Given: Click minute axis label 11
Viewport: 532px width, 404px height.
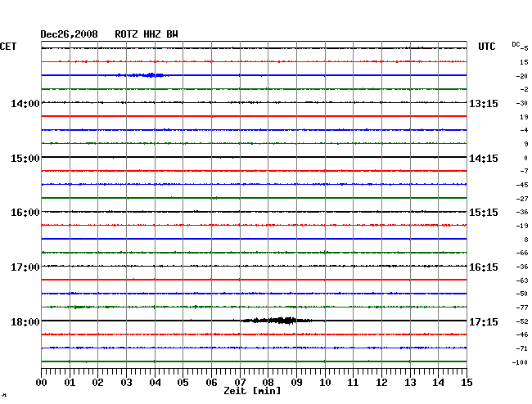Looking at the screenshot, I should click(x=353, y=383).
